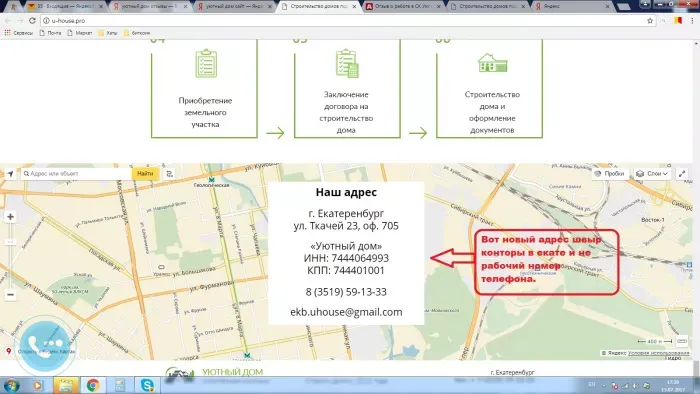Click the Yandex extension icon in toolbar
This screenshot has width=700, height=394.
[678, 21]
